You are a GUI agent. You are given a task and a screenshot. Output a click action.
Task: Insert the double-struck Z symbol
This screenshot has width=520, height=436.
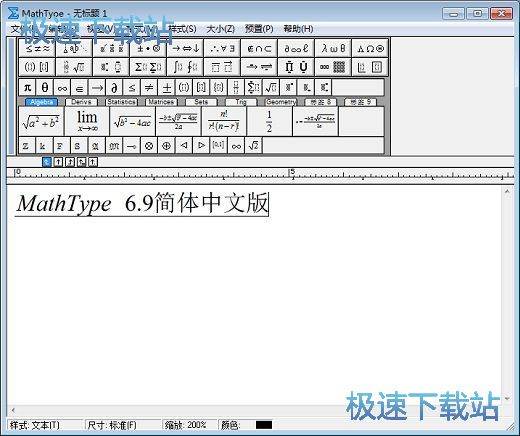point(26,146)
